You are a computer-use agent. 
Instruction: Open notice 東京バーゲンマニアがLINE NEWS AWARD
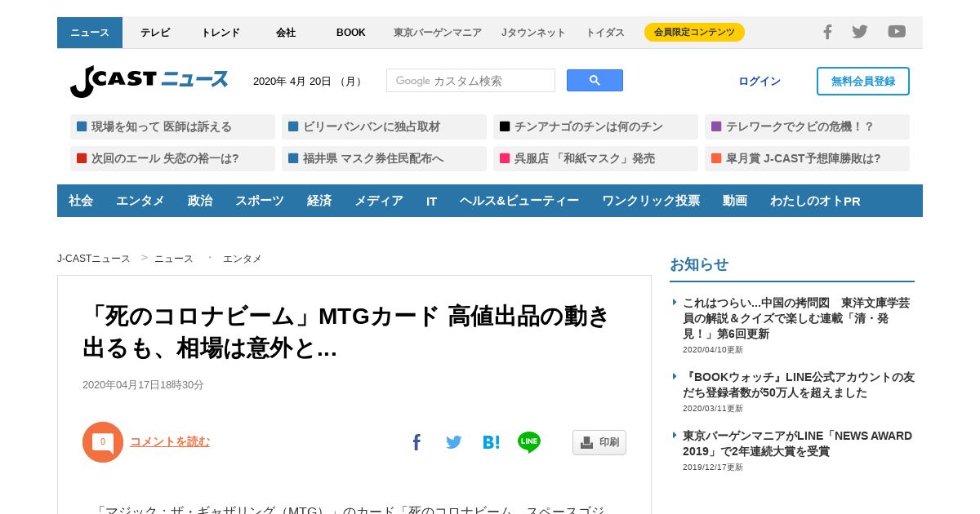[797, 443]
